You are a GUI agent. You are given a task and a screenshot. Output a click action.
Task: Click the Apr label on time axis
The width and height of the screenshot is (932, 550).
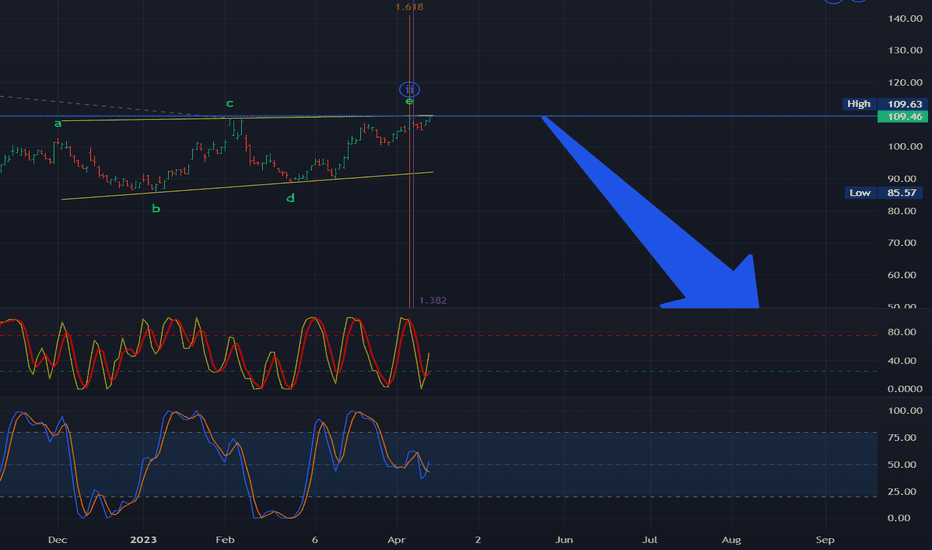(x=396, y=540)
